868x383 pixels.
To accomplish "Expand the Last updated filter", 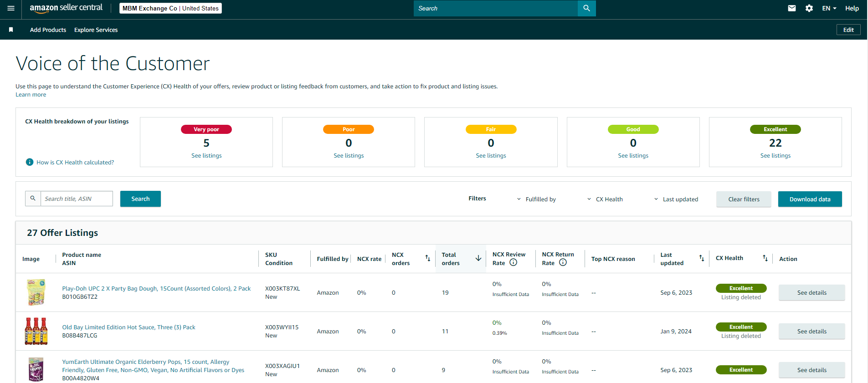I will pyautogui.click(x=676, y=199).
